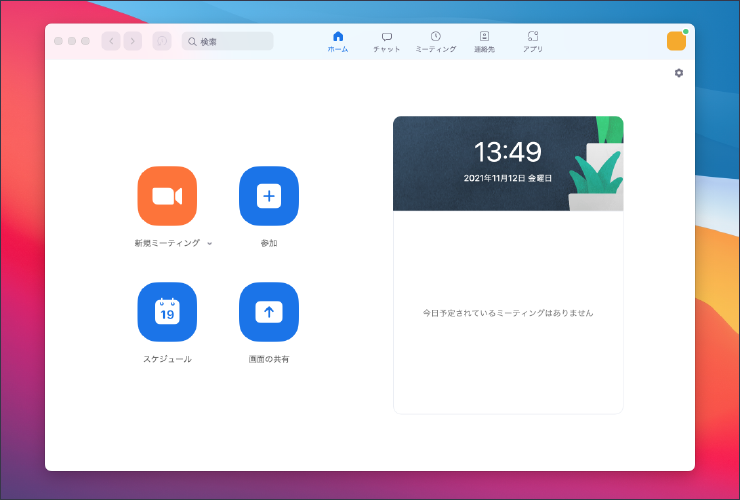Expand the 新規ミーティング dropdown arrow
This screenshot has width=740, height=500.
tap(210, 244)
